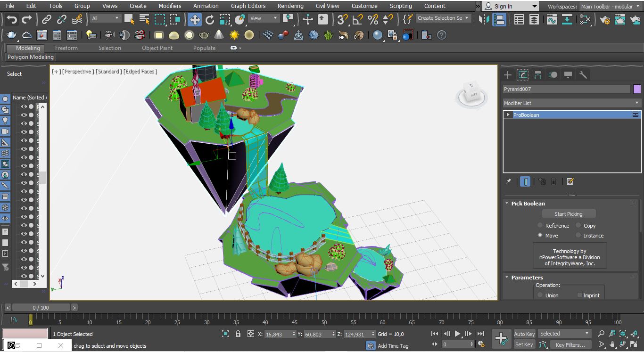This screenshot has width=644, height=352.
Task: Enable the Imprint checkbox
Action: (580, 295)
